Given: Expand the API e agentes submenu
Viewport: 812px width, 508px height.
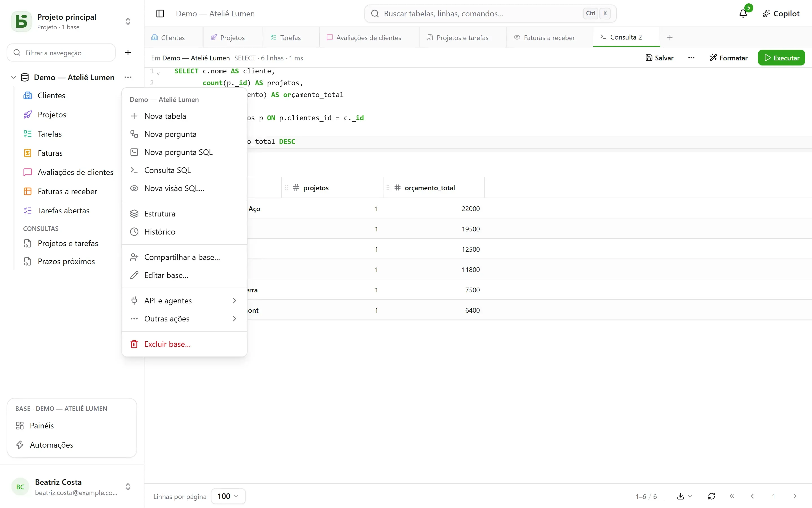Looking at the screenshot, I should click(x=184, y=300).
